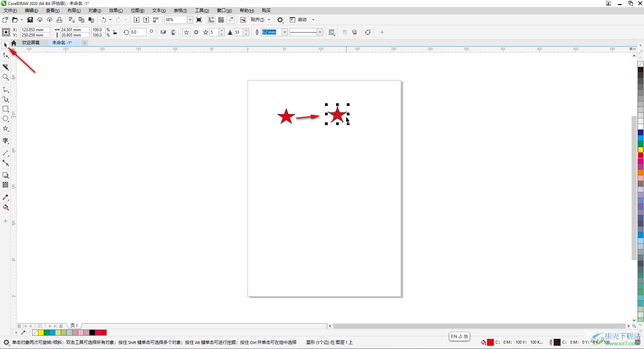Toggle rulers display
Viewport: 644px width, 349px height.
[211, 20]
